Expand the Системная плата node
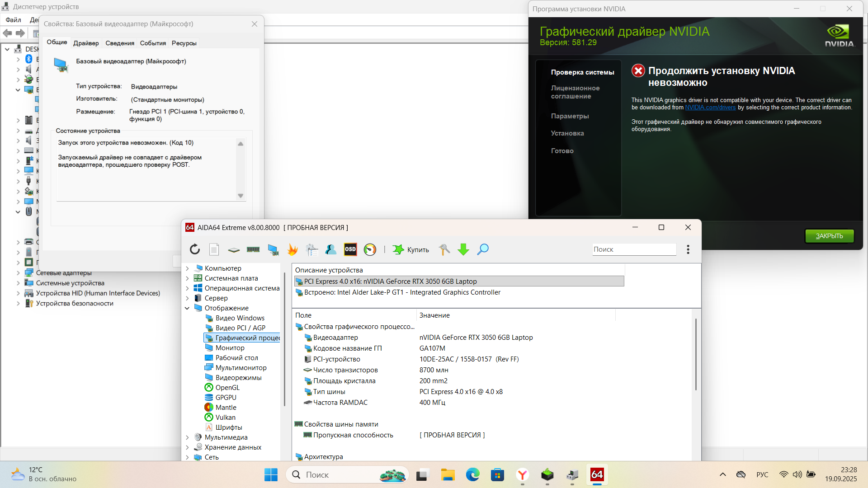Screen dimensions: 868x488 pyautogui.click(x=187, y=278)
